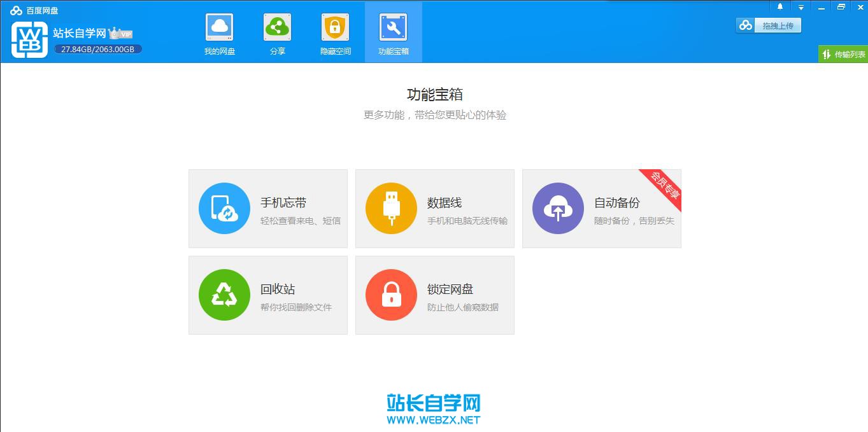This screenshot has height=432, width=868.
Task: Click the 手机忘带 phone icon
Action: click(x=224, y=208)
